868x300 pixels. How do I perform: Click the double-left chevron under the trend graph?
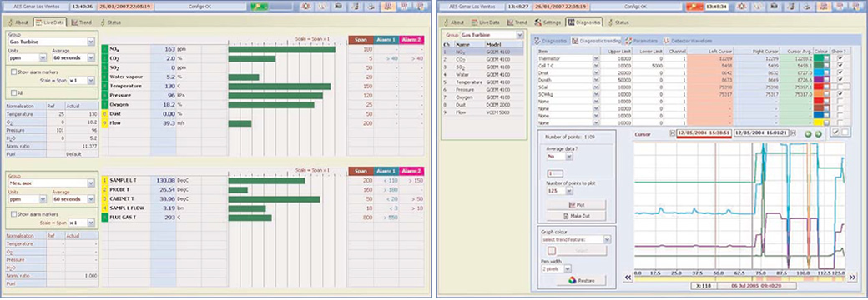[x=628, y=277]
